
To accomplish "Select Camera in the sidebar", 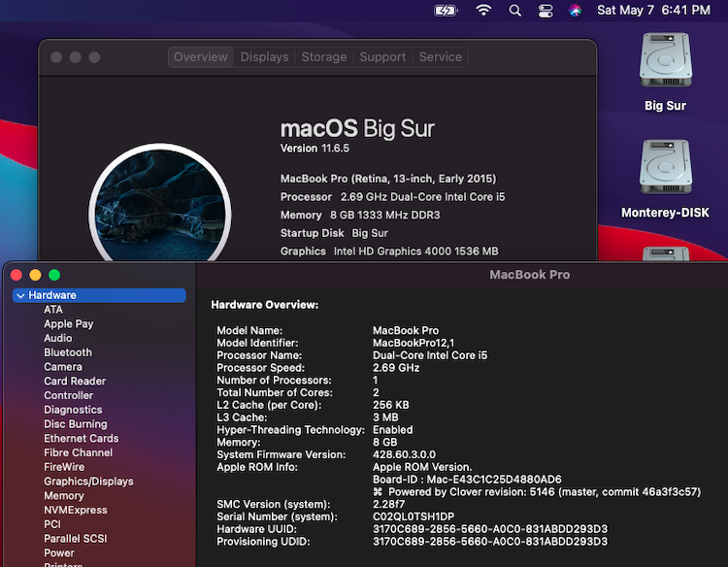I will click(63, 367).
